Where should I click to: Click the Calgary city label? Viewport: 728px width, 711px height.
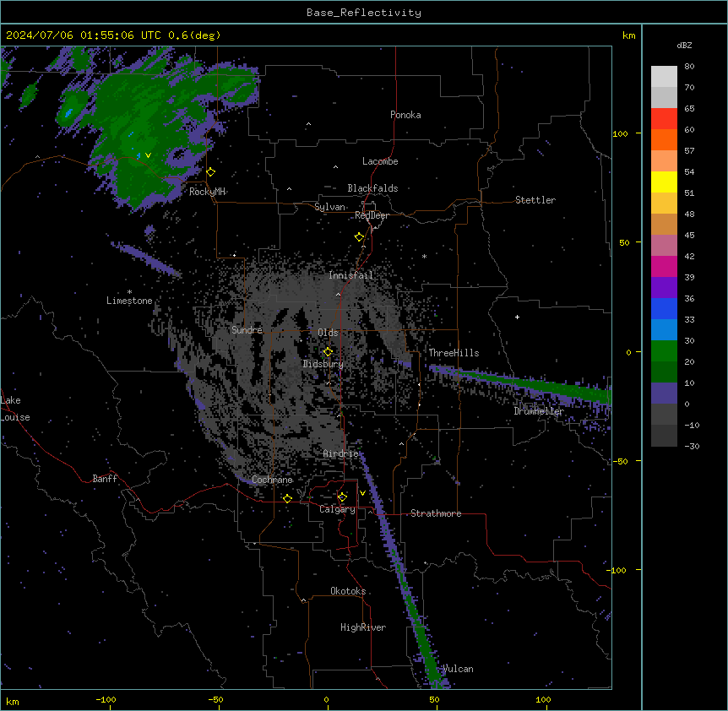(337, 509)
